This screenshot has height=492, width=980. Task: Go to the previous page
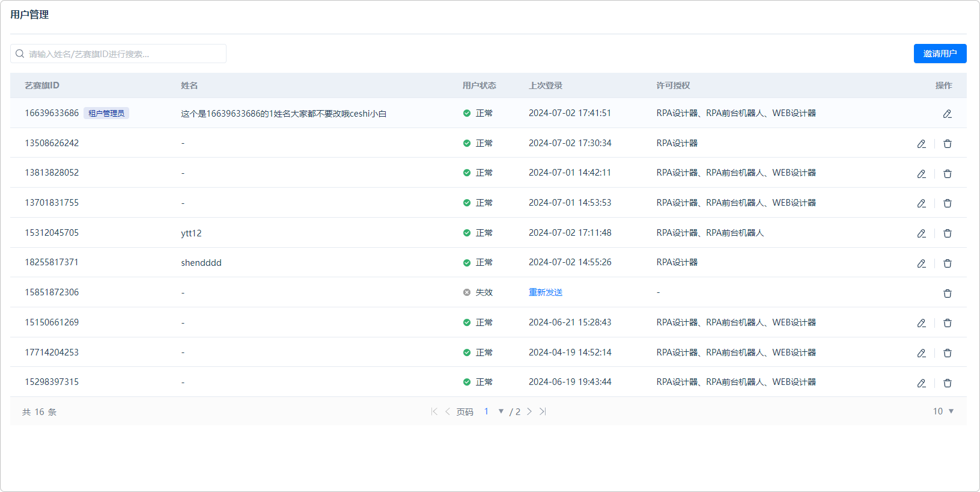[x=448, y=411]
